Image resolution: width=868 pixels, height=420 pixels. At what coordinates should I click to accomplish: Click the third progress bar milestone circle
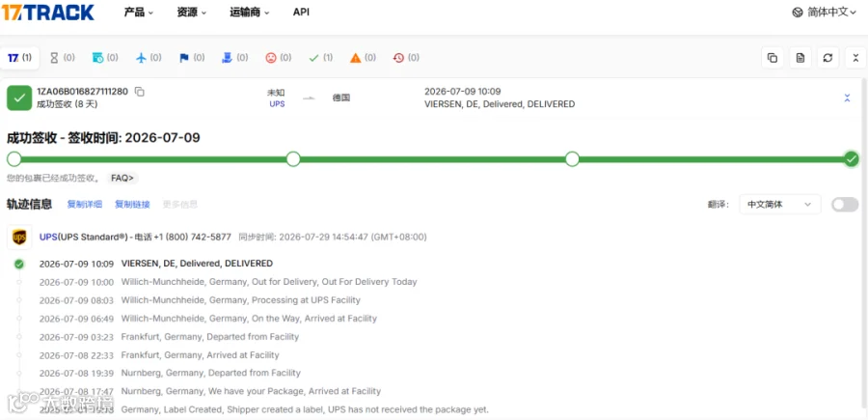(x=572, y=159)
